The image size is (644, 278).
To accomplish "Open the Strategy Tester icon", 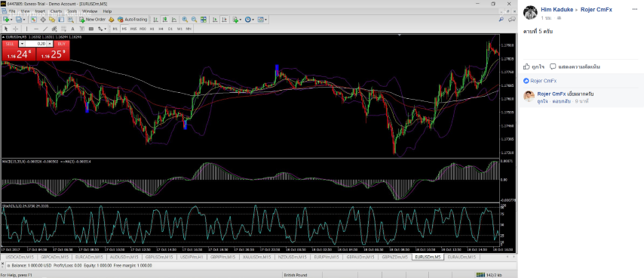I will tap(71, 20).
